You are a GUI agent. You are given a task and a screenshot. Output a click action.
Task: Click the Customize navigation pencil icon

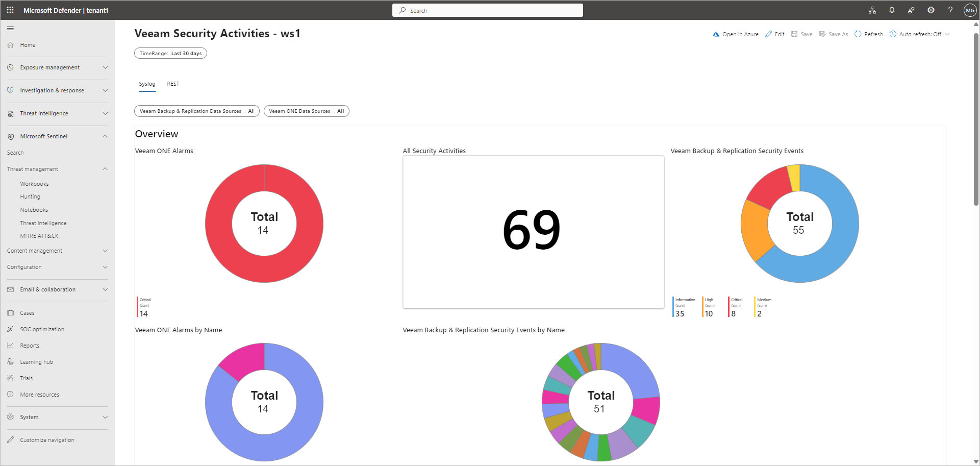(x=10, y=440)
